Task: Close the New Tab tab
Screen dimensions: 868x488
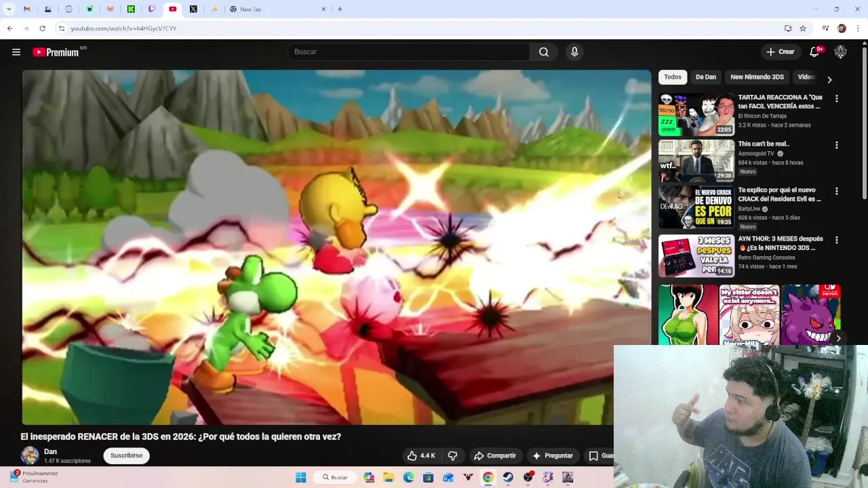Action: (x=323, y=9)
